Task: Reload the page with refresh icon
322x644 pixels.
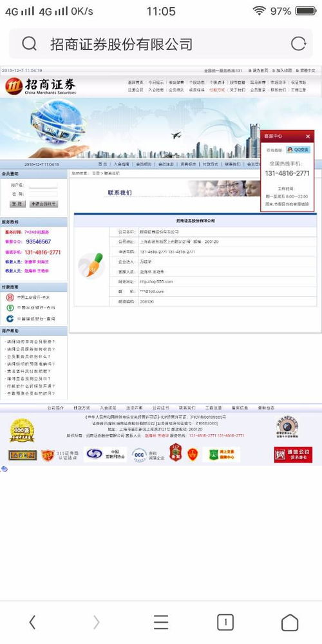Action: 298,44
